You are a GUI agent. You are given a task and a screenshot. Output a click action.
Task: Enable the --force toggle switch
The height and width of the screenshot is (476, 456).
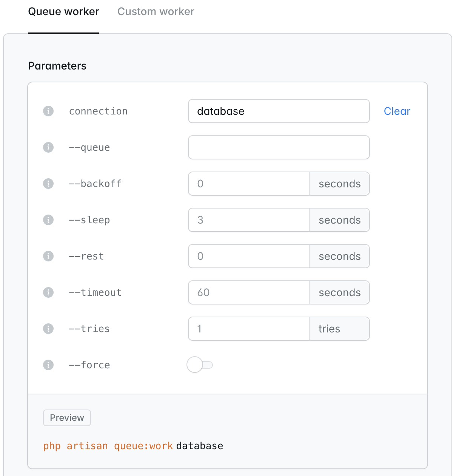pos(200,365)
